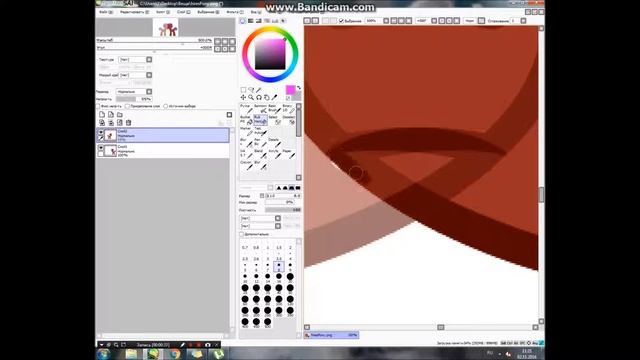
Task: Open the Selection menu
Action: (x=208, y=12)
